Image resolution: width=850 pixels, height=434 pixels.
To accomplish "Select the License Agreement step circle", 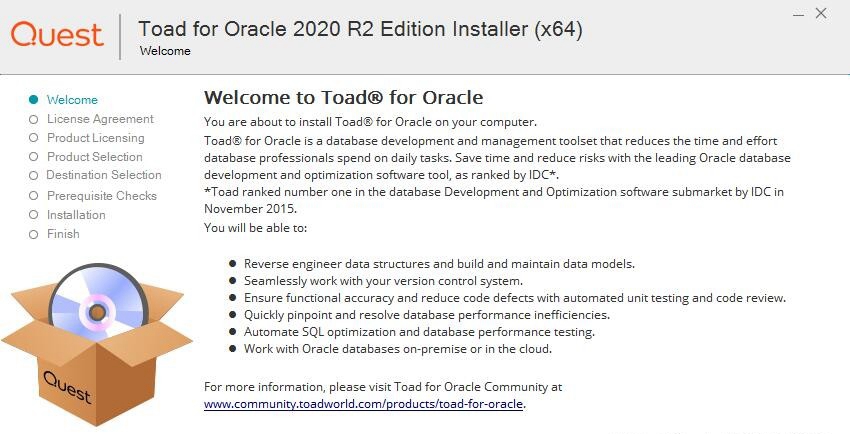I will [x=34, y=119].
